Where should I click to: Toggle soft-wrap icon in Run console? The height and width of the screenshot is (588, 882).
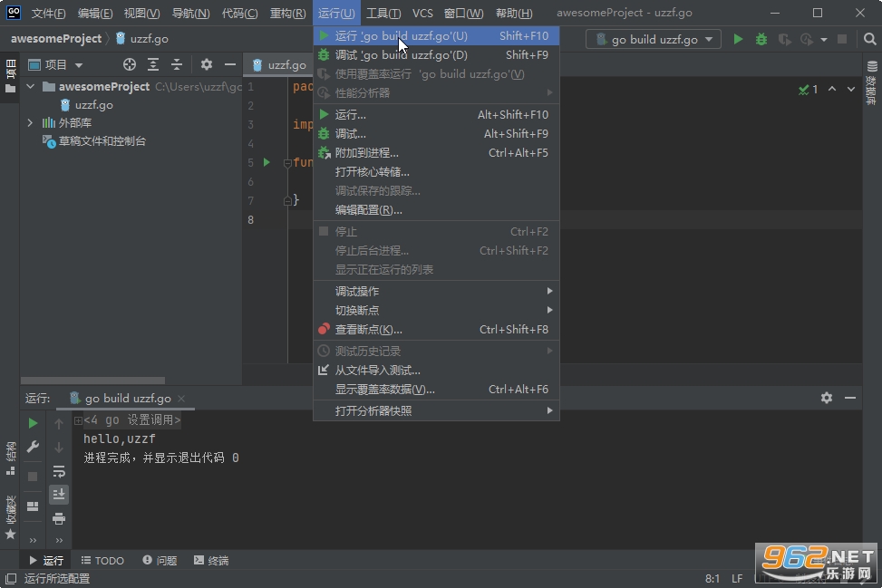59,471
